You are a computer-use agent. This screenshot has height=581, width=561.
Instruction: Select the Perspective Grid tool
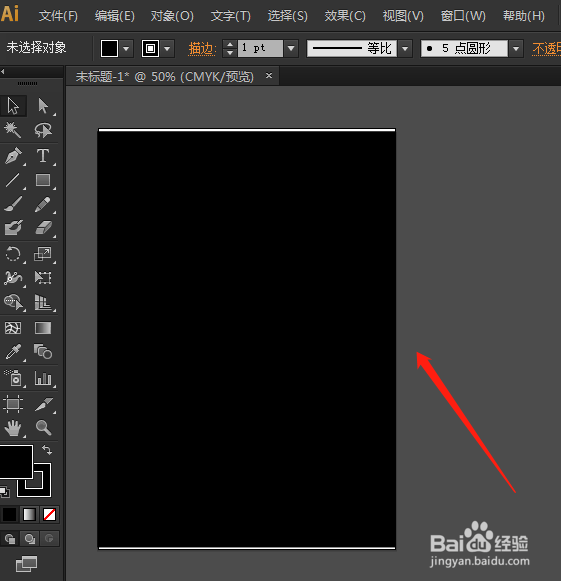(43, 302)
